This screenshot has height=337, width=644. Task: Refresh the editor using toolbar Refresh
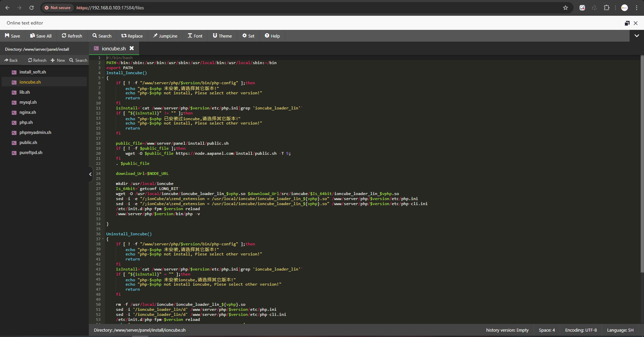(x=72, y=36)
